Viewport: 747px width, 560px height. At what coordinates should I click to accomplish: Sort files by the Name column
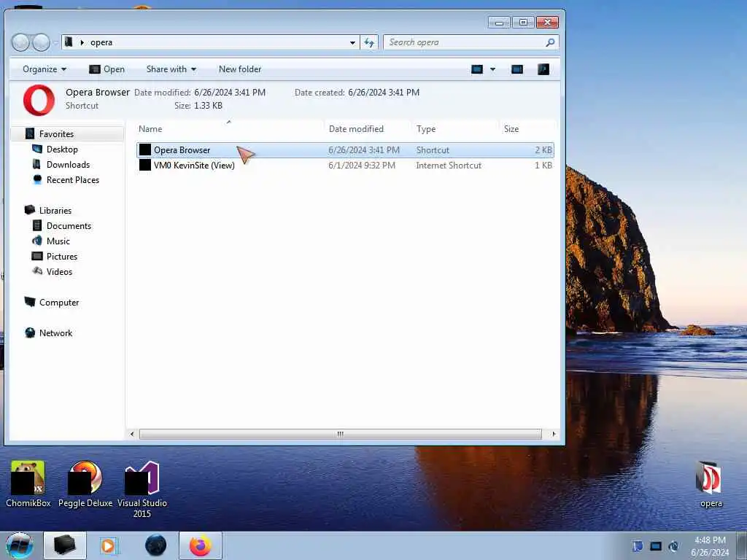tap(230, 129)
